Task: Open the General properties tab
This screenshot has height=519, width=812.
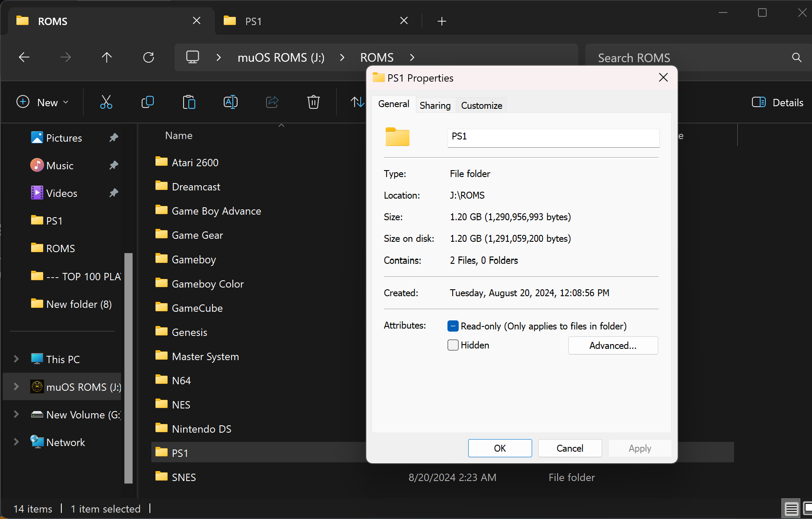Action: 393,104
